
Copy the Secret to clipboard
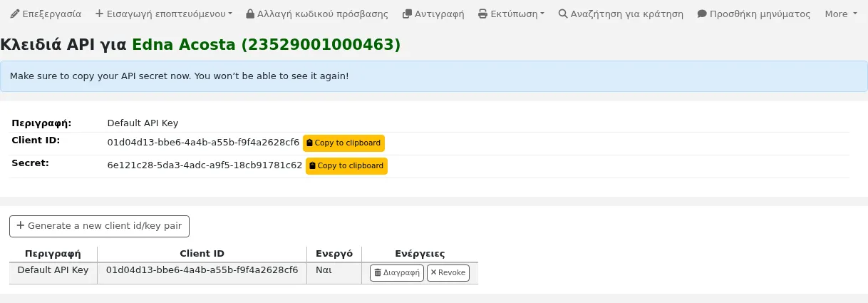coord(346,165)
